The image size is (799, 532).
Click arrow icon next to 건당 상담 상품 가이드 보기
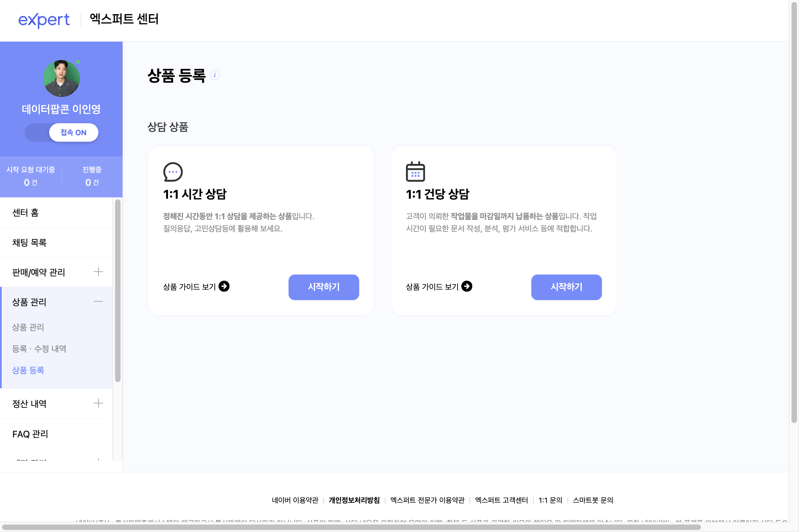click(x=467, y=286)
